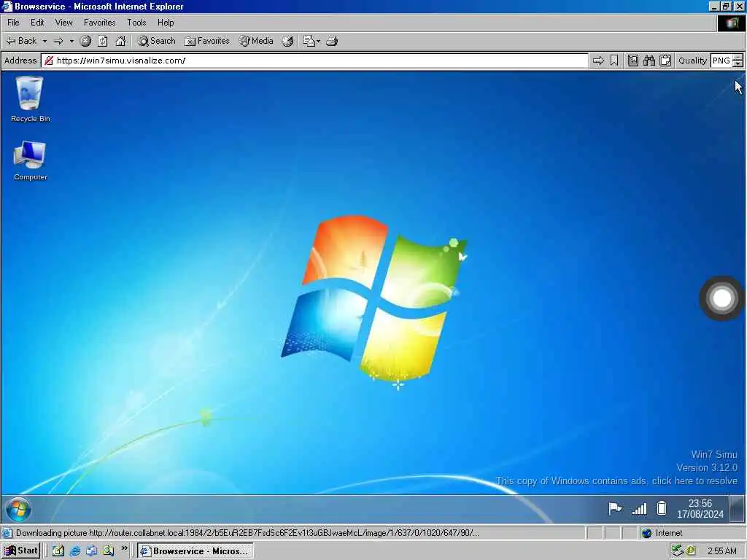This screenshot has height=560, width=747.
Task: Click the address bar URL field
Action: [315, 61]
